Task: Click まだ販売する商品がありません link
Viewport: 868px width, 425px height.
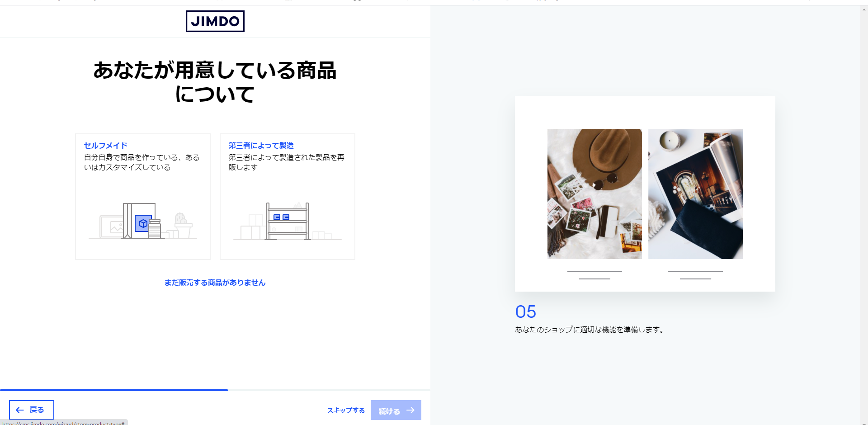Action: point(215,283)
